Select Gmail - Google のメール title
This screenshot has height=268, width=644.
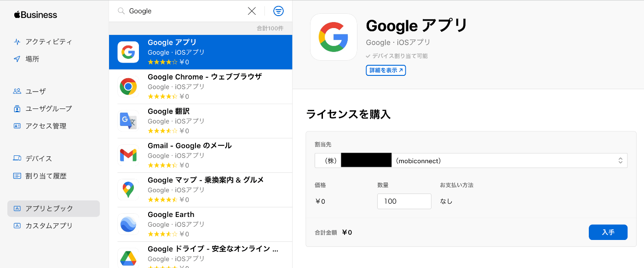pyautogui.click(x=190, y=146)
